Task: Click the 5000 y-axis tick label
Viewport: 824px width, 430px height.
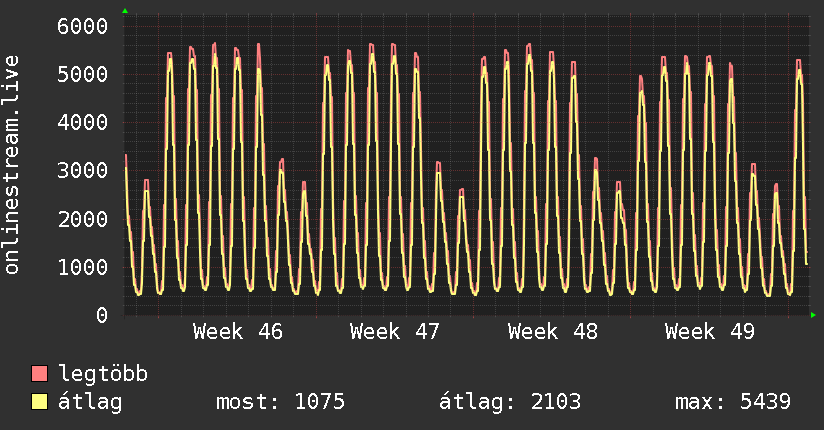Action: [x=82, y=74]
